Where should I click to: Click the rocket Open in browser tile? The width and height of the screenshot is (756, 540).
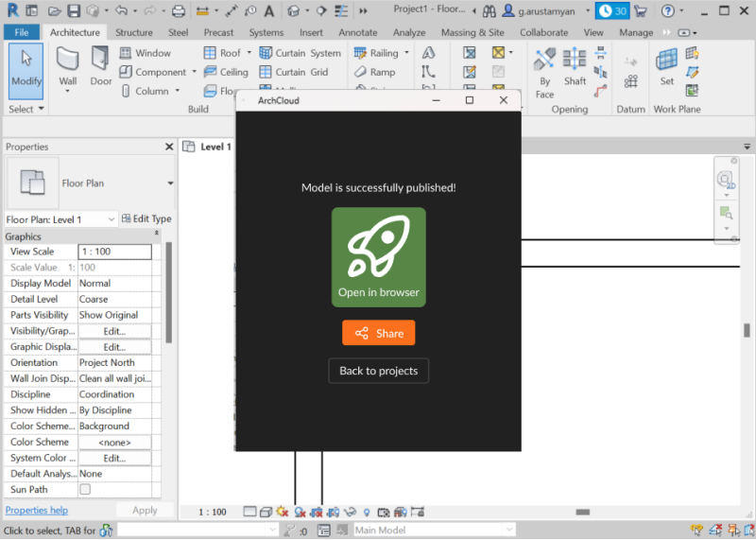378,256
